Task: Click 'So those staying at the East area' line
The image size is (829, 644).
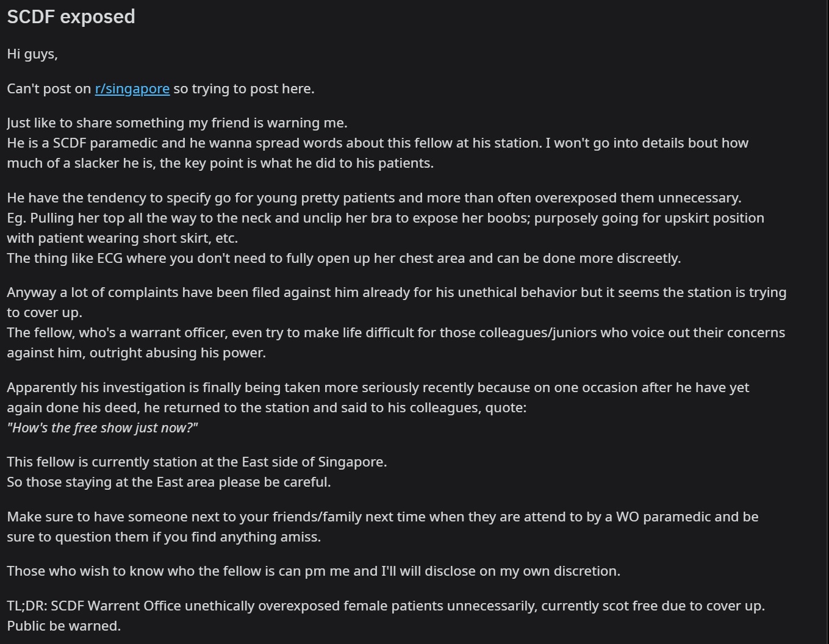Action: click(x=169, y=482)
